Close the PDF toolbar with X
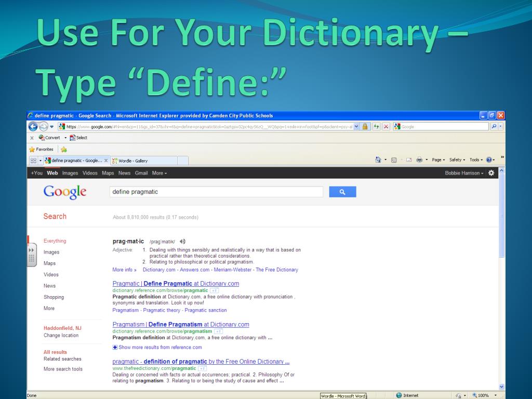532x399 pixels. [32, 138]
